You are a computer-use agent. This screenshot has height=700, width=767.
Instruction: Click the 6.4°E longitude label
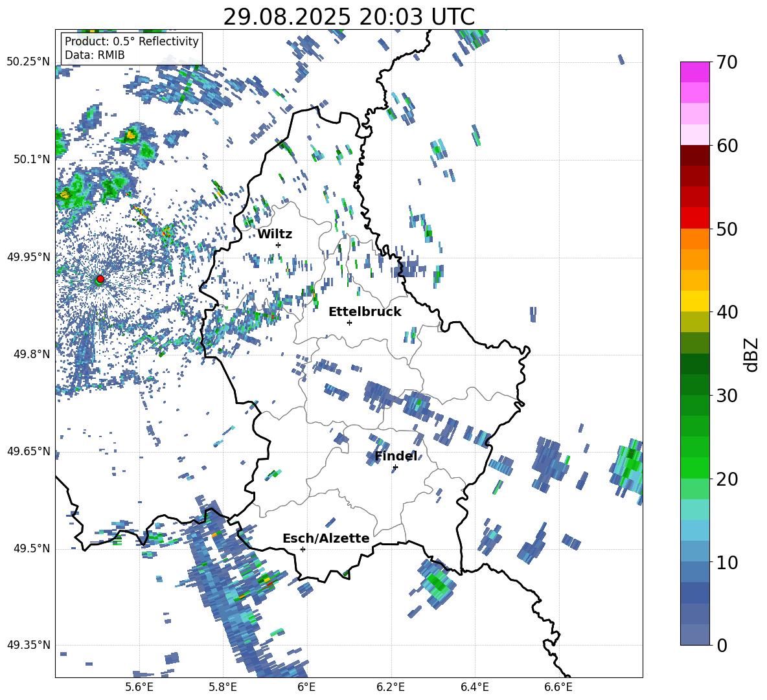tap(474, 688)
